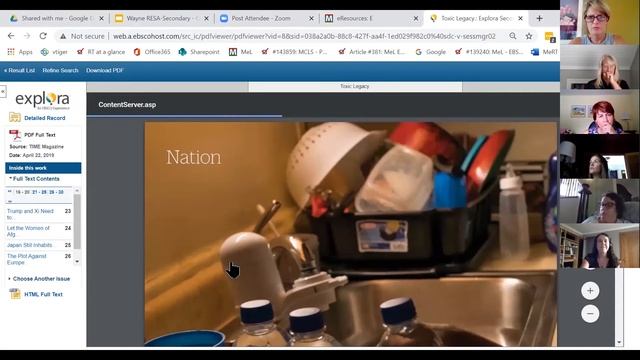640x360 pixels.
Task: Click the Nation PDF page image
Action: (x=351, y=234)
